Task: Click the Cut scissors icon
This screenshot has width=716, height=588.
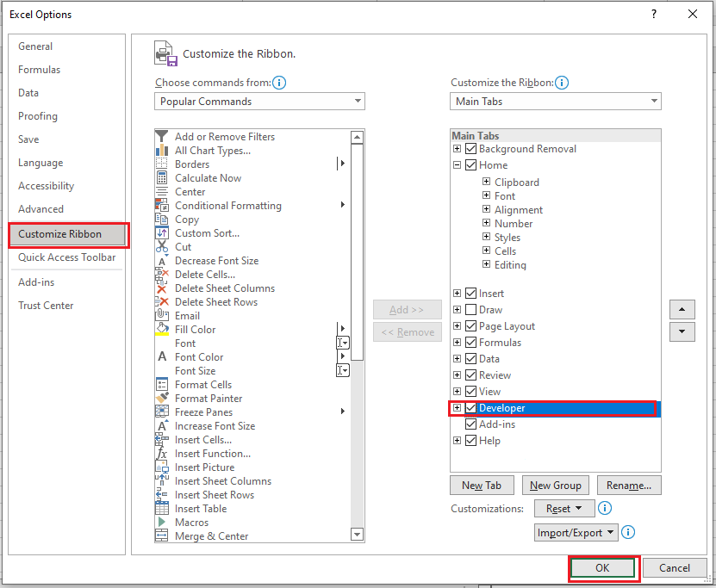Action: click(x=162, y=247)
